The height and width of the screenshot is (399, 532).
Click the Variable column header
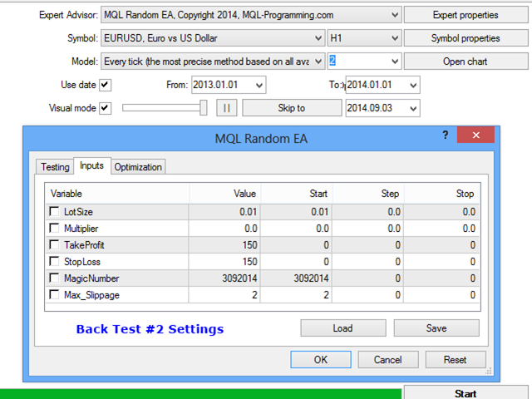[116, 194]
